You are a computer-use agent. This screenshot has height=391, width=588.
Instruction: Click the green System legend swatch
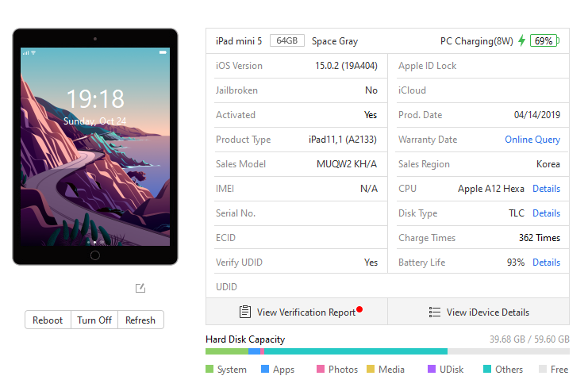(x=209, y=369)
